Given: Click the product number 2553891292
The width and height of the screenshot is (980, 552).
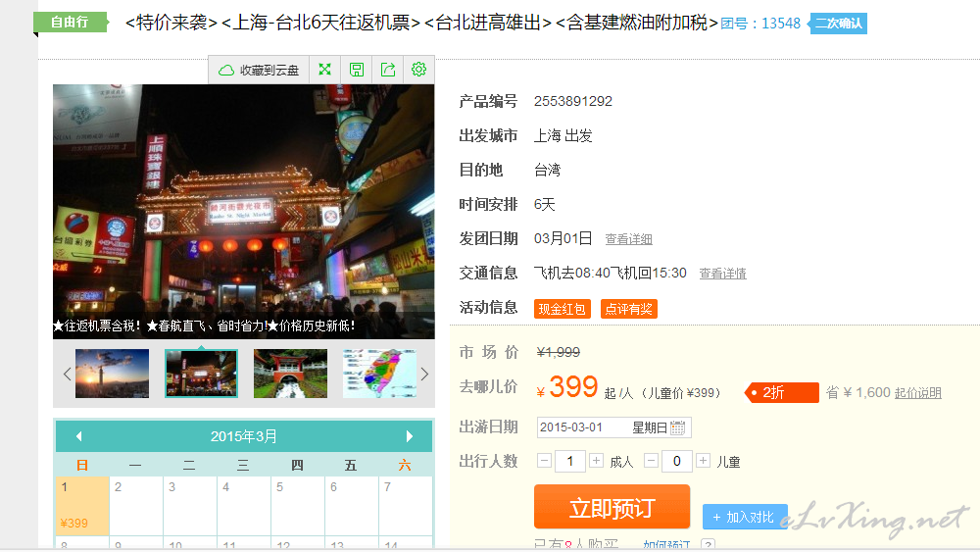Looking at the screenshot, I should (x=573, y=101).
